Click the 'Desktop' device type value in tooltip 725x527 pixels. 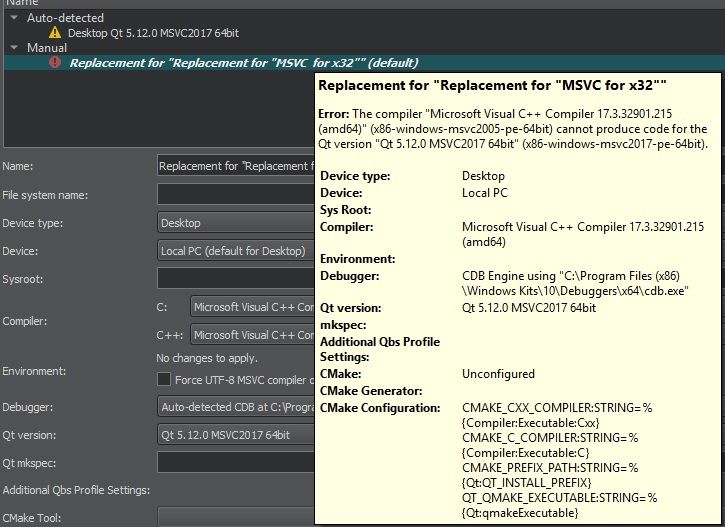coord(483,176)
